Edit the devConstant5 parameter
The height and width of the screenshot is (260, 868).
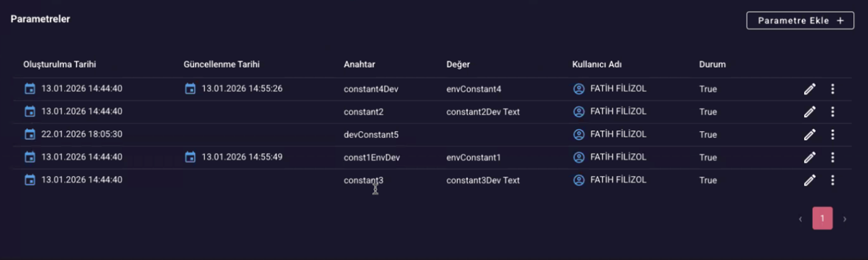[809, 135]
